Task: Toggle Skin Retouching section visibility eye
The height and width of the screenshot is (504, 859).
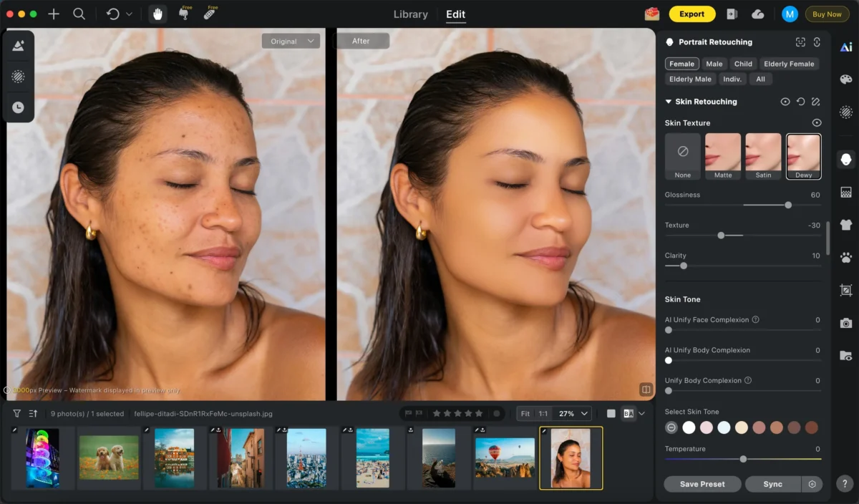Action: tap(785, 102)
